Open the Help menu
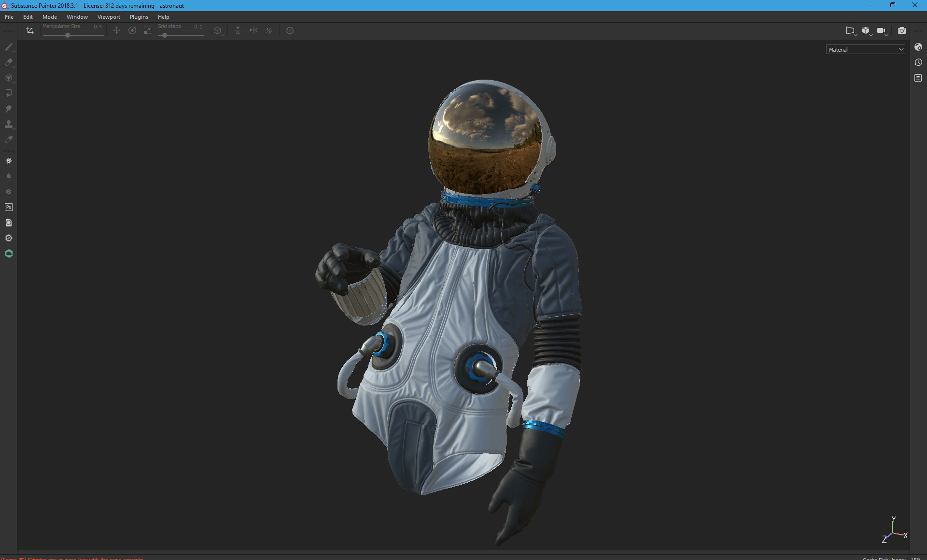The height and width of the screenshot is (560, 927). pyautogui.click(x=164, y=17)
